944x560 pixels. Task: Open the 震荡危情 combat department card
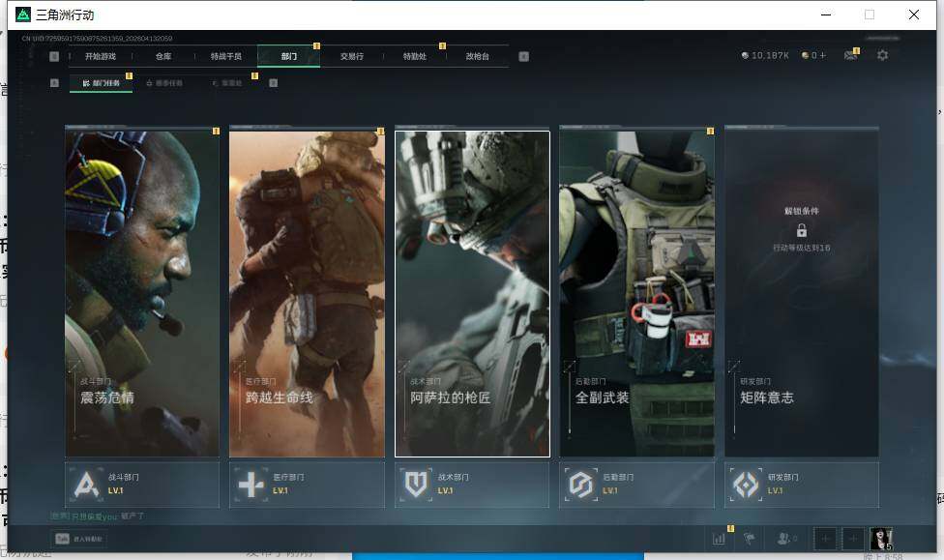tap(142, 294)
